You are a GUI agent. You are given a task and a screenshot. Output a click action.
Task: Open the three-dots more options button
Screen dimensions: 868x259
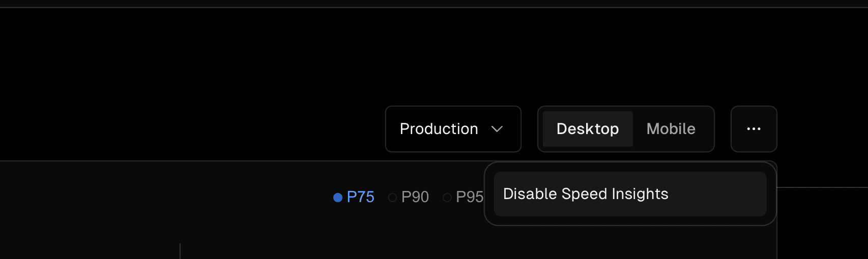(x=754, y=129)
